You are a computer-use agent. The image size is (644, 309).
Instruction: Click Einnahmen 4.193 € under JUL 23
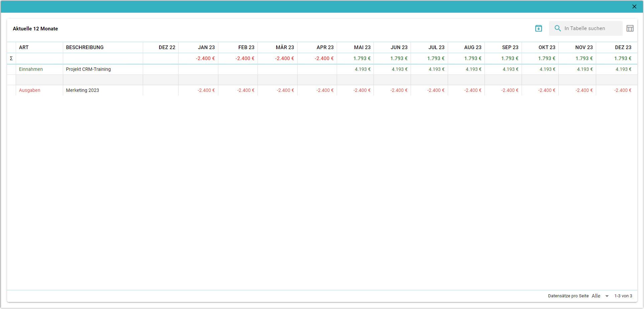[437, 69]
